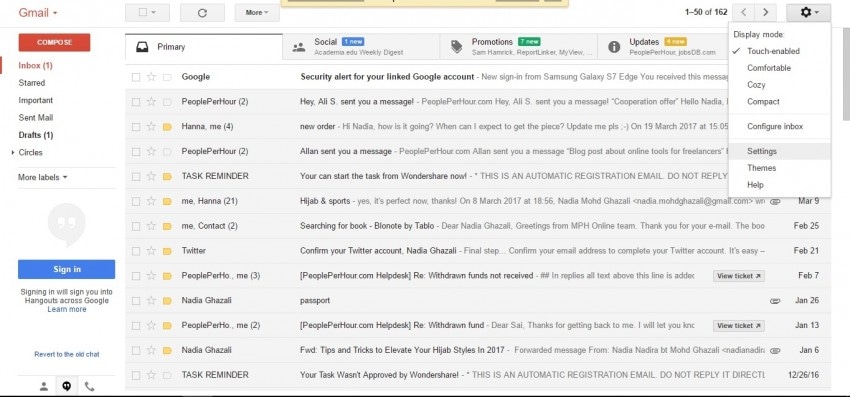This screenshot has height=397, width=850.
Task: Click the COMPOSE button
Action: tap(54, 42)
